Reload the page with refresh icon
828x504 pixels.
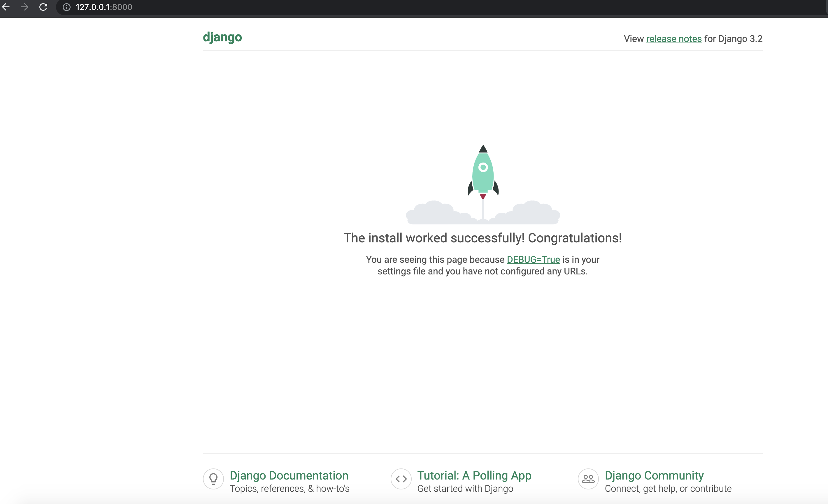[x=43, y=7]
